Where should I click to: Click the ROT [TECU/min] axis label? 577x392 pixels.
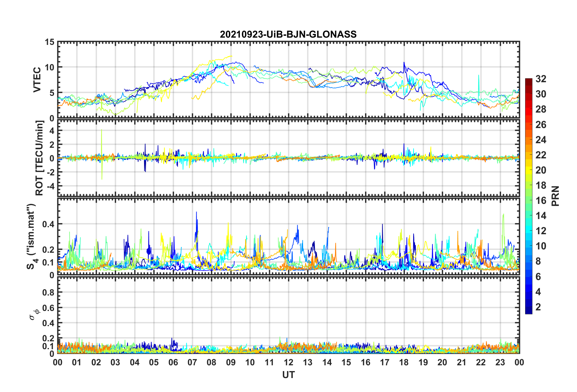[39, 158]
